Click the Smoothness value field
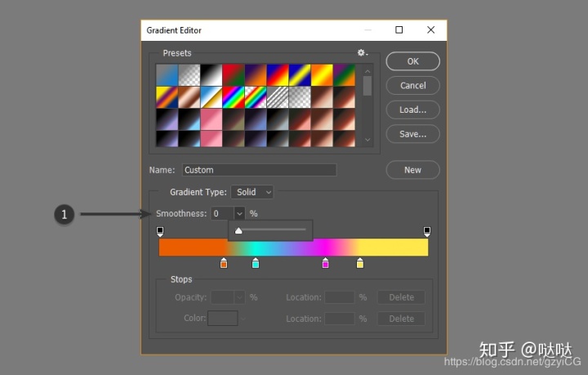The width and height of the screenshot is (588, 375). 222,213
